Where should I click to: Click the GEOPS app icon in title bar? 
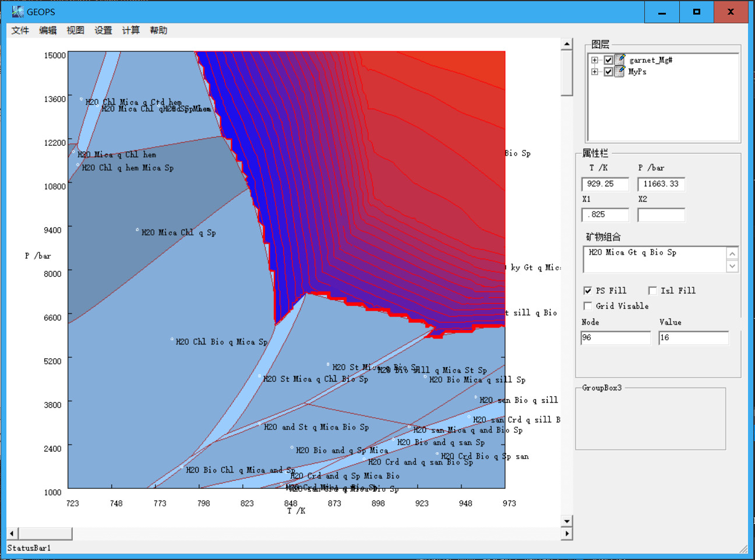pyautogui.click(x=18, y=12)
